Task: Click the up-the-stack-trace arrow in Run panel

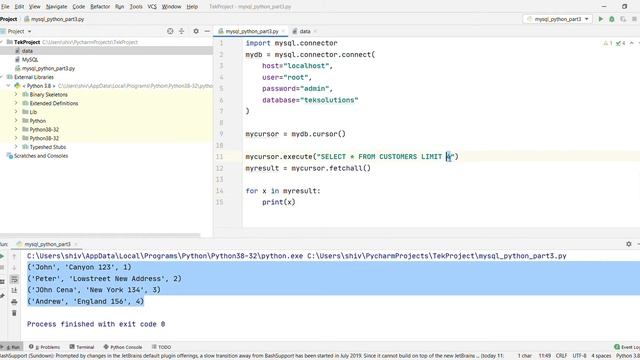Action: (14, 256)
